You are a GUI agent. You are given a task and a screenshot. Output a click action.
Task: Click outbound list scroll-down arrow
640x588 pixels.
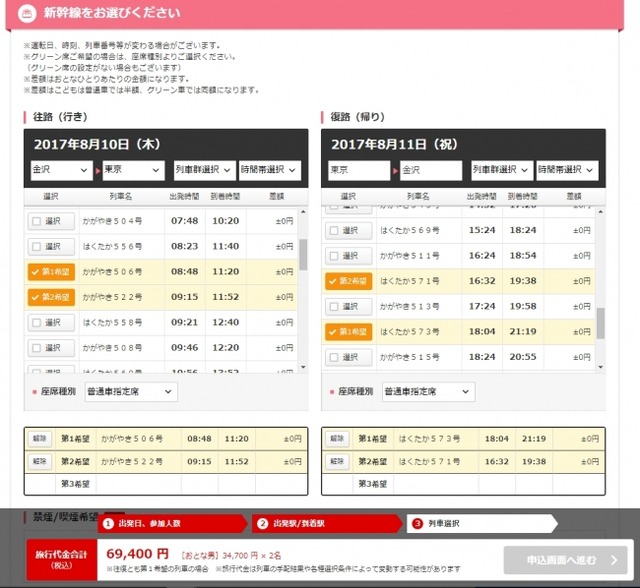pos(303,367)
